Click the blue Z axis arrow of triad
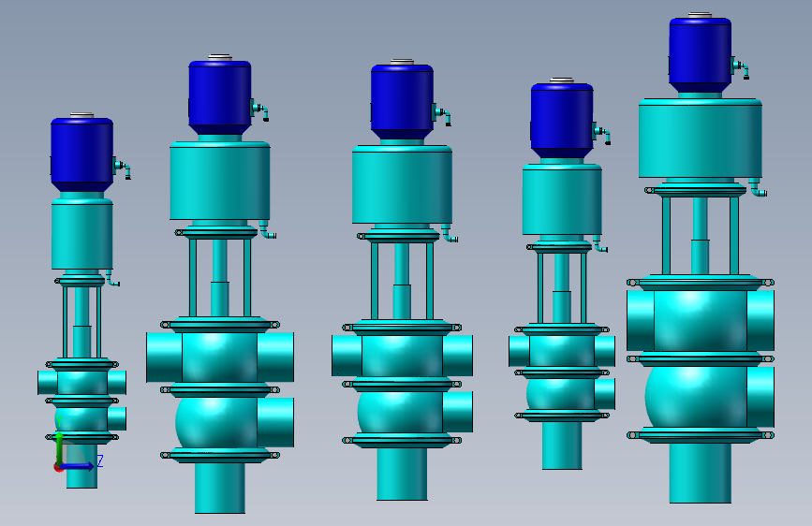Image resolution: width=812 pixels, height=526 pixels. coord(78,466)
